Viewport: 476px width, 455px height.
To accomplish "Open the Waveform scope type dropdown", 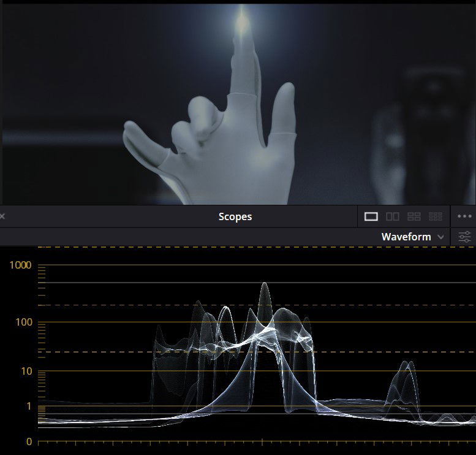I will (x=406, y=237).
